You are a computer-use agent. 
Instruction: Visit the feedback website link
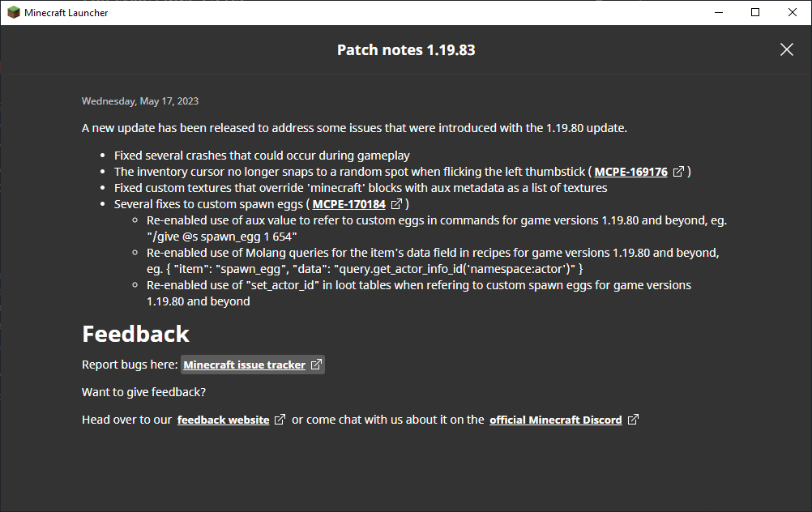[x=223, y=420]
